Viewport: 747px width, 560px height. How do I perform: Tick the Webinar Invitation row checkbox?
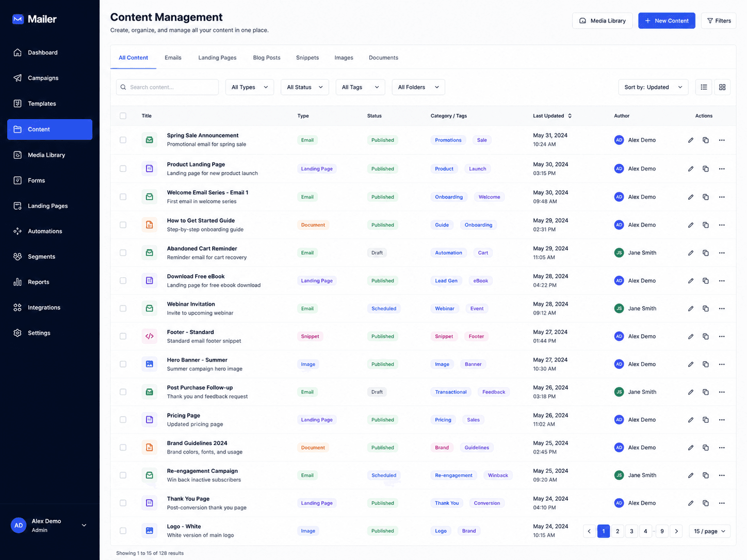pyautogui.click(x=123, y=308)
